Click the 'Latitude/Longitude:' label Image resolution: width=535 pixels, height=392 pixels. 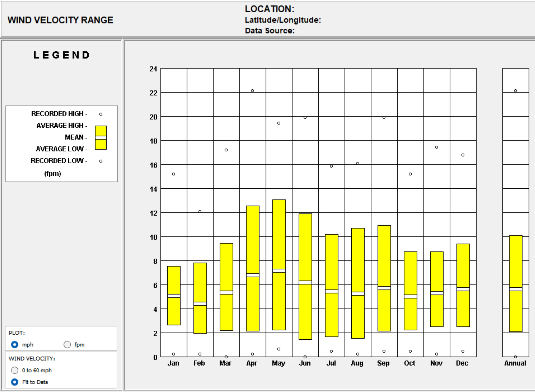tap(283, 20)
